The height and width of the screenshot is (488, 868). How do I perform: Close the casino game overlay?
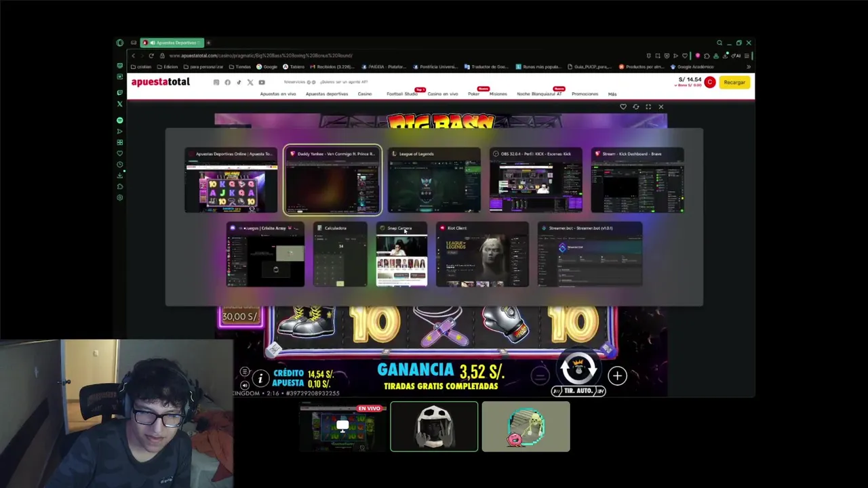tap(661, 106)
